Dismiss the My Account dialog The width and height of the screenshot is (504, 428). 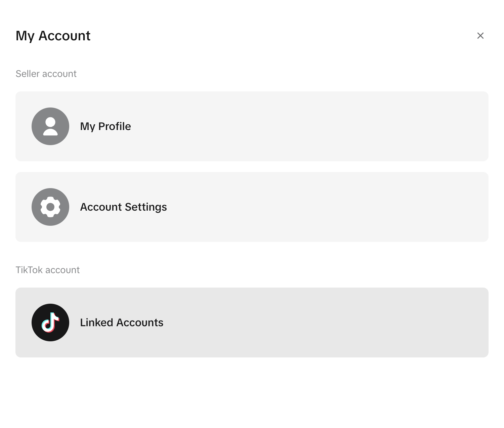click(x=480, y=36)
